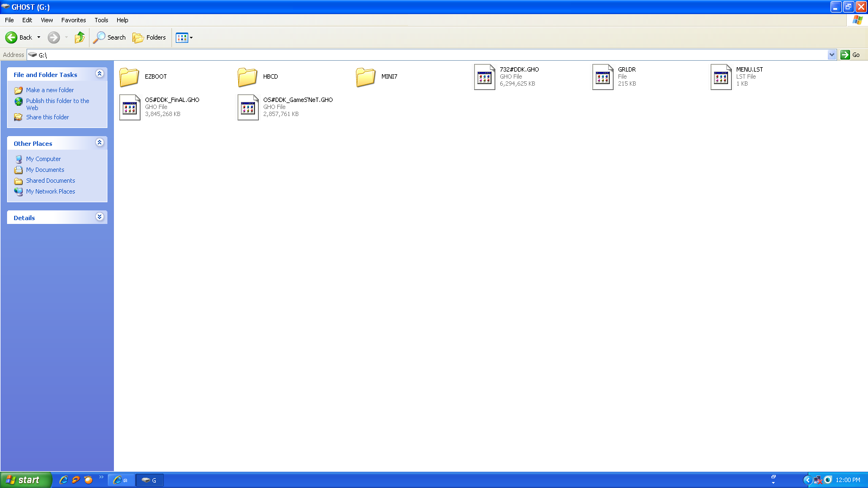Expand the Address bar dropdown list
868x488 pixels.
click(832, 55)
